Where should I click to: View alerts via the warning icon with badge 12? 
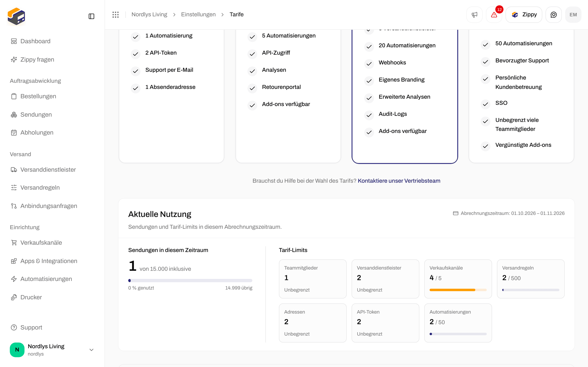point(494,14)
